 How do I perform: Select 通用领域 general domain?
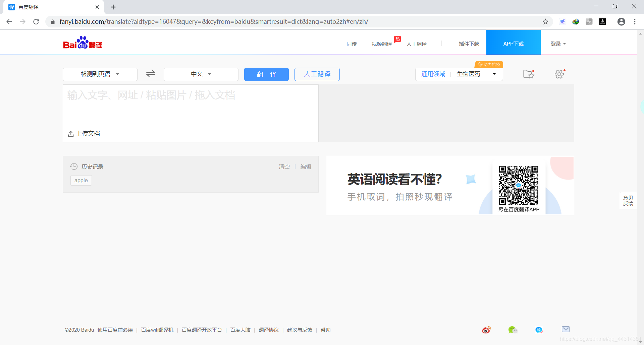coord(433,74)
